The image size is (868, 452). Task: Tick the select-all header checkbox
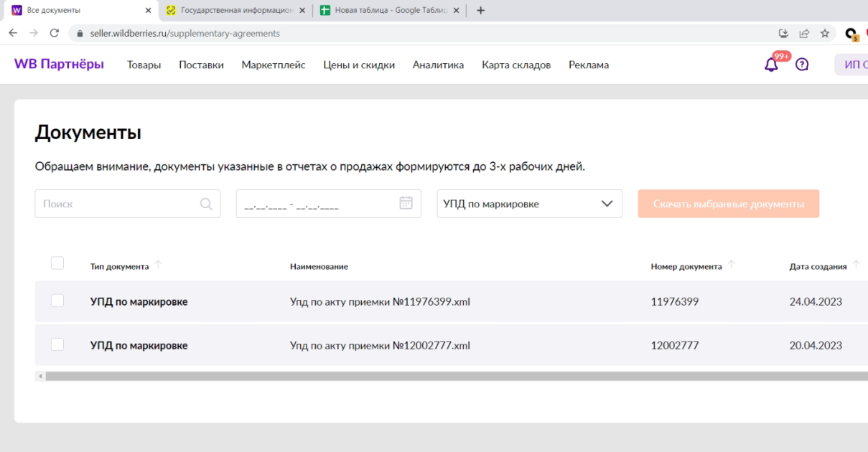coord(57,263)
